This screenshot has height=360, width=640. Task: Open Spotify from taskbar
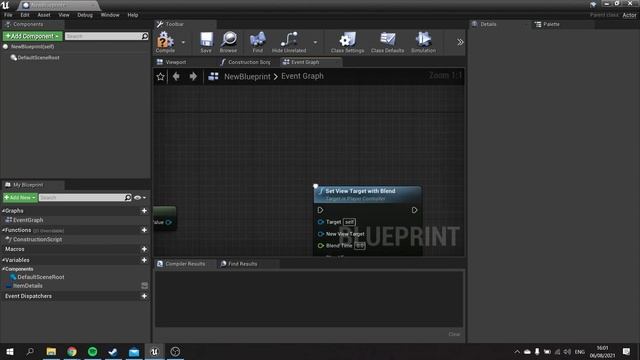[93, 352]
